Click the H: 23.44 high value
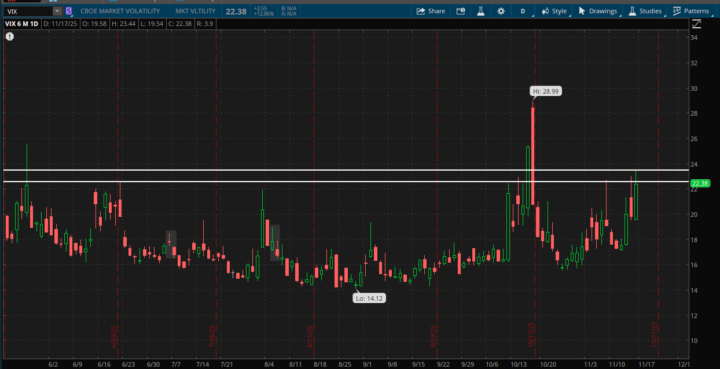The image size is (720, 369). click(x=124, y=24)
